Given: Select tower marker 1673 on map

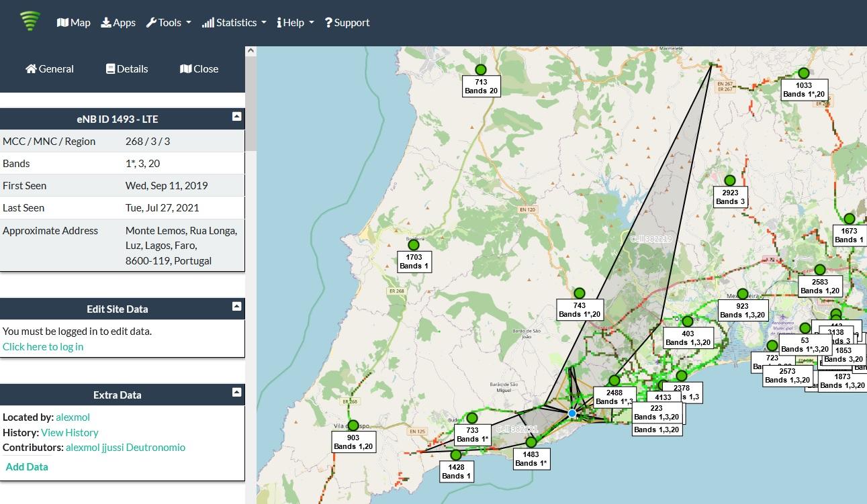Looking at the screenshot, I should (x=850, y=219).
